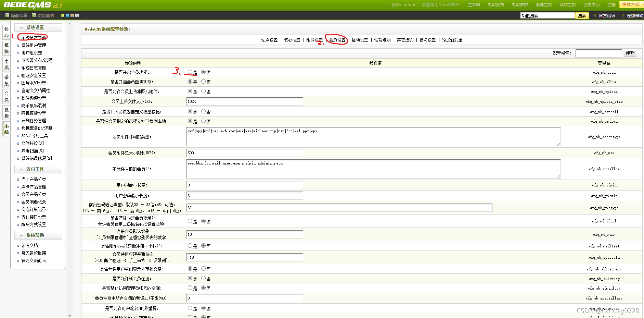Viewport: 644px width, 318px height.
Task: Click the 功能地图 grid icon
Action: click(x=34, y=15)
